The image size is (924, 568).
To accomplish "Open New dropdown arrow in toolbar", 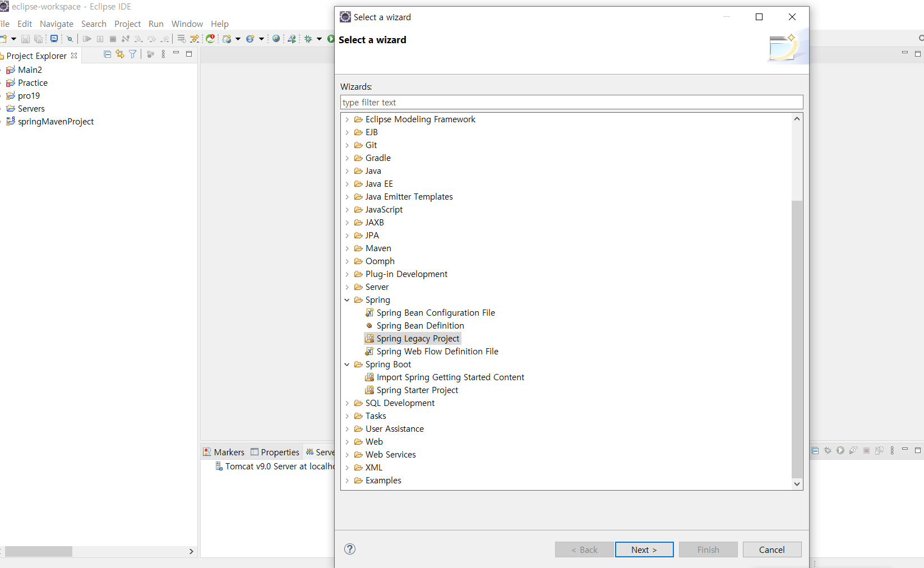I will click(x=13, y=39).
